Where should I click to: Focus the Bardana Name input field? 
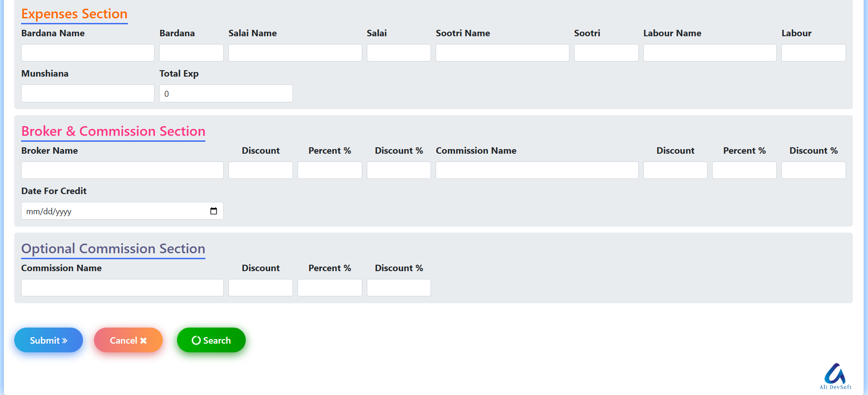tap(88, 53)
